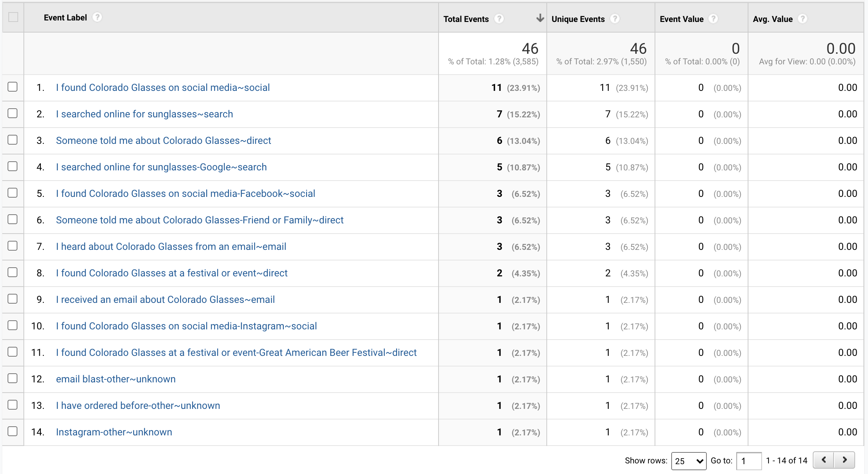Click help icon beside Event Value header
The width and height of the screenshot is (868, 474).
pos(713,19)
